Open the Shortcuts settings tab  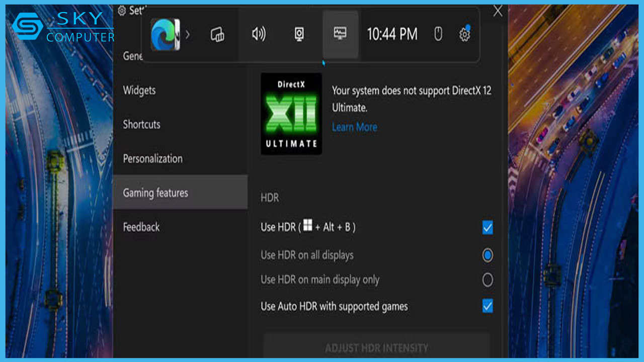click(141, 125)
